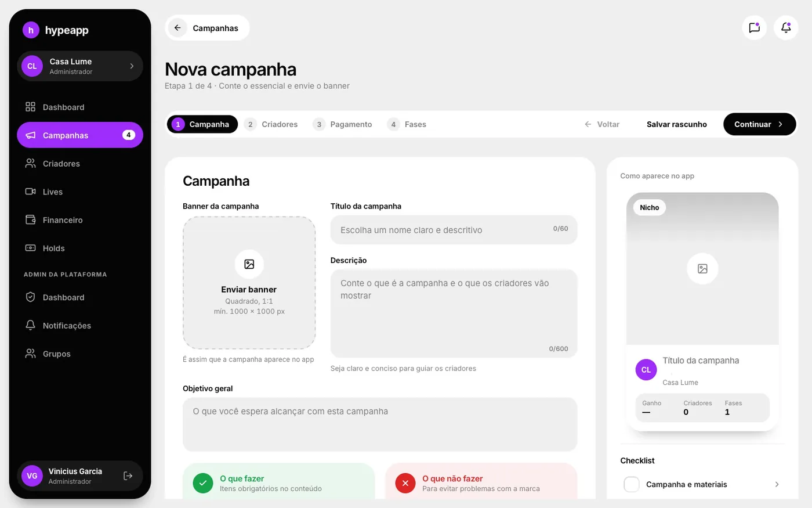Click the ADMIN DA PLATAFORMA section label
This screenshot has width=812, height=508.
66,275
